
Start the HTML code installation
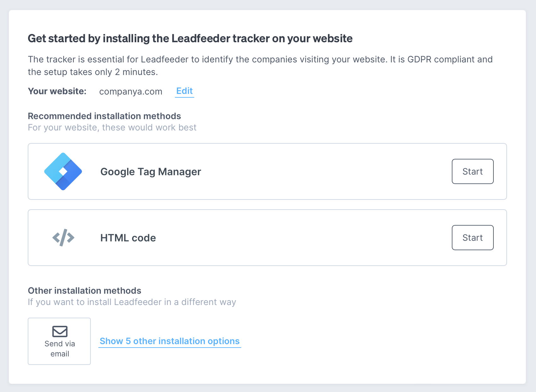[x=472, y=238]
